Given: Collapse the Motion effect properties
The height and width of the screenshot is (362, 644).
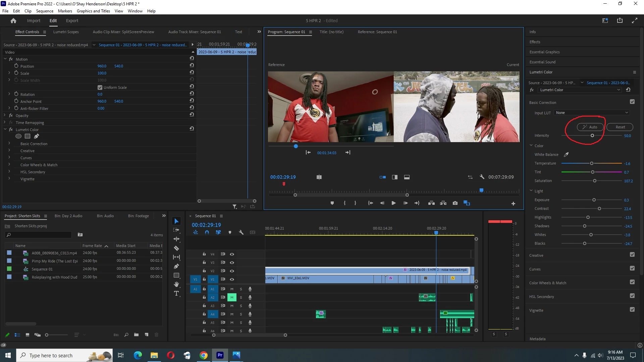Looking at the screenshot, I should click(x=5, y=59).
